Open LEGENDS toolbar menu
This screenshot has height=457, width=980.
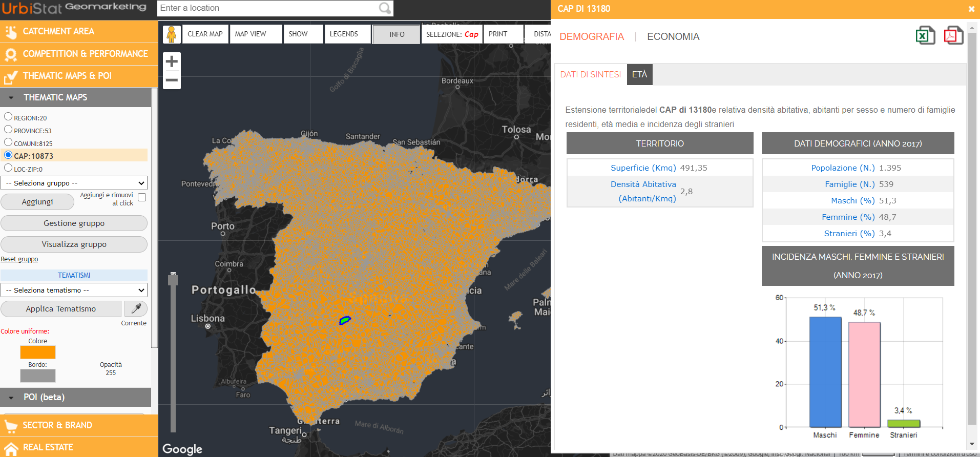click(x=347, y=34)
